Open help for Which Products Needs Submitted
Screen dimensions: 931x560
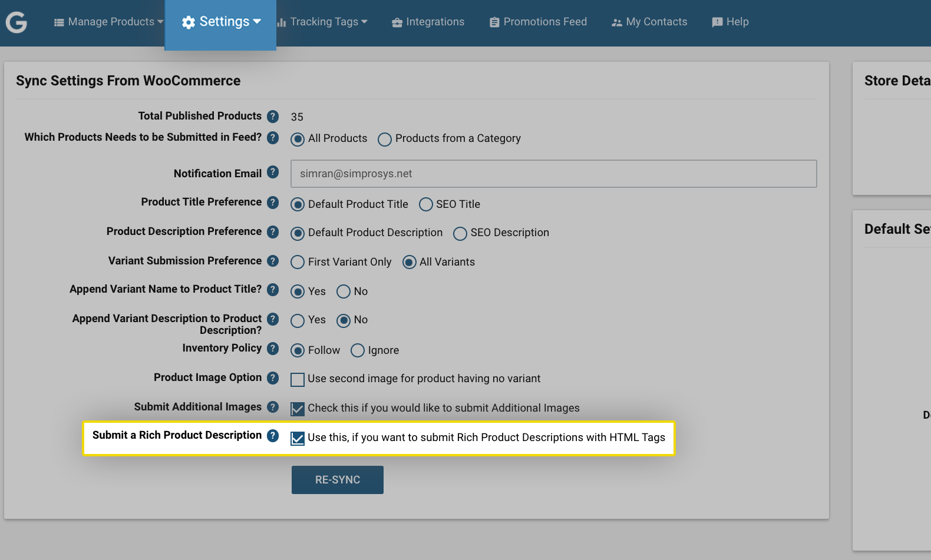[x=273, y=137]
